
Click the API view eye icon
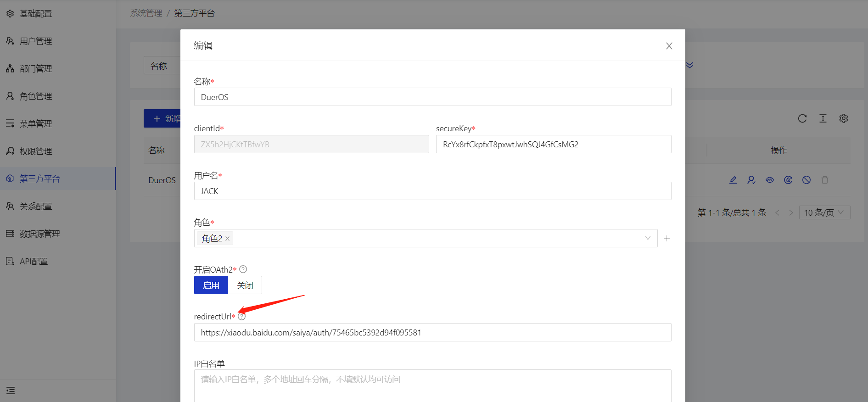(x=770, y=180)
